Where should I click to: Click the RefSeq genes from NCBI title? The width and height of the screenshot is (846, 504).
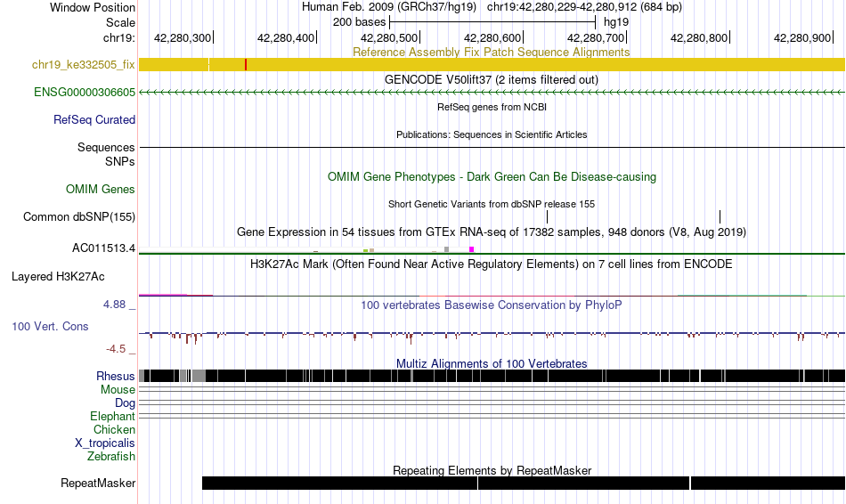(x=492, y=108)
